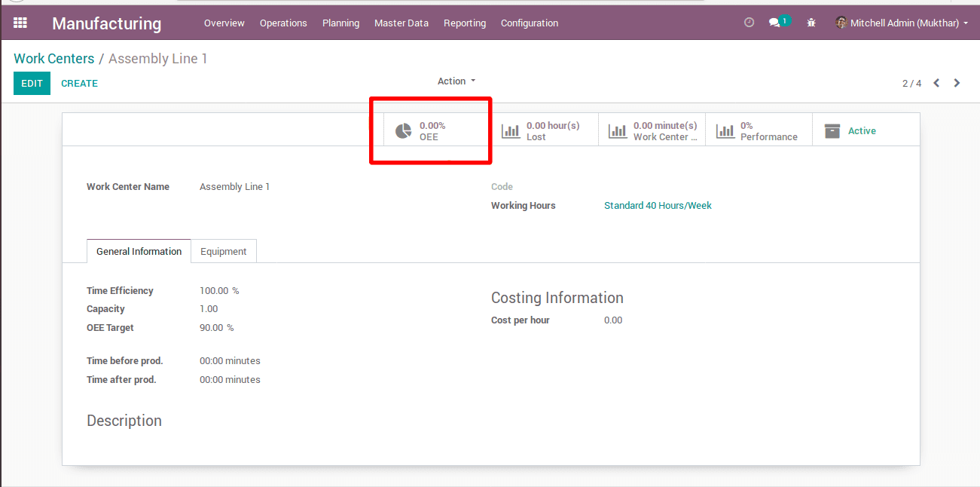Click the Costing Information heading
The width and height of the screenshot is (980, 487).
pos(557,297)
